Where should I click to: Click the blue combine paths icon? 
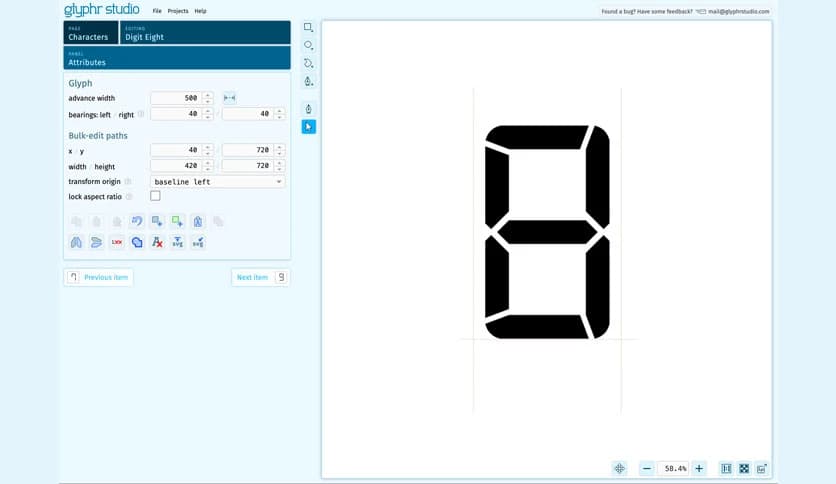coord(137,243)
